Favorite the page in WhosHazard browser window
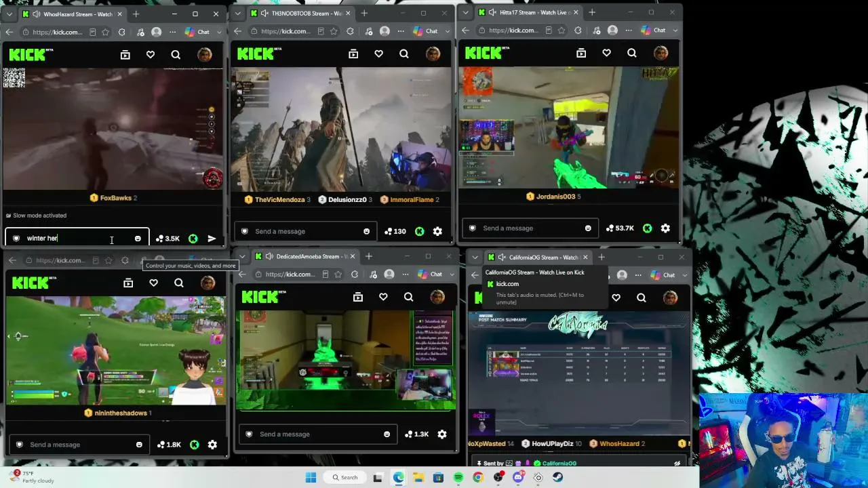The height and width of the screenshot is (488, 868). coord(105,32)
